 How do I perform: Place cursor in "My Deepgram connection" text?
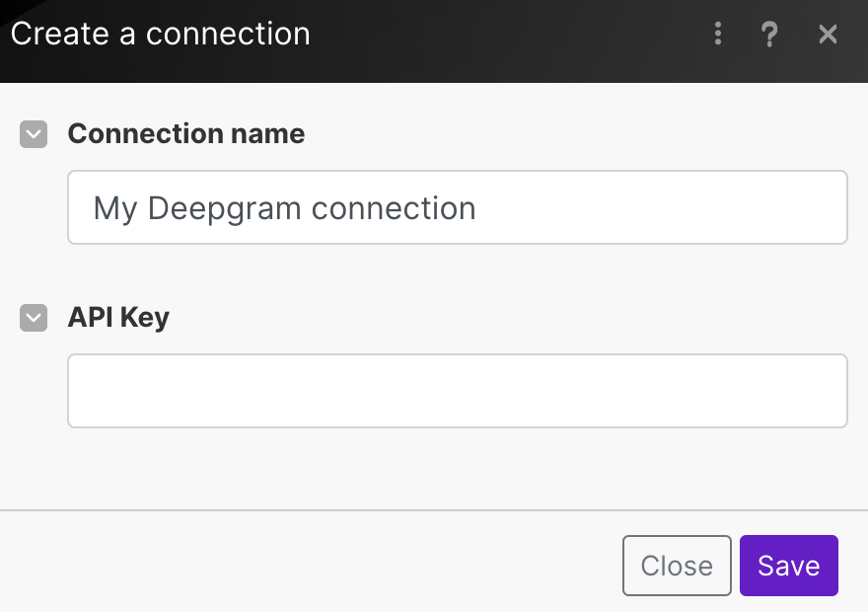coord(284,208)
